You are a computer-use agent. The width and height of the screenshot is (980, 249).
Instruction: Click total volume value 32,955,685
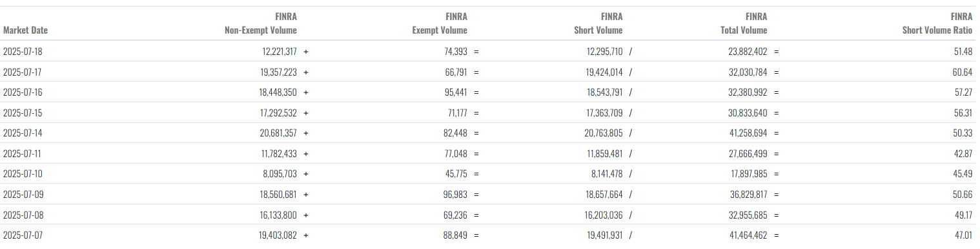click(x=748, y=215)
